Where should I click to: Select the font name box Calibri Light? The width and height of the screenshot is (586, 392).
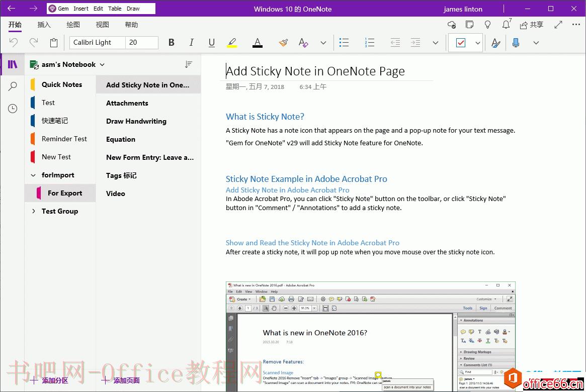(98, 43)
